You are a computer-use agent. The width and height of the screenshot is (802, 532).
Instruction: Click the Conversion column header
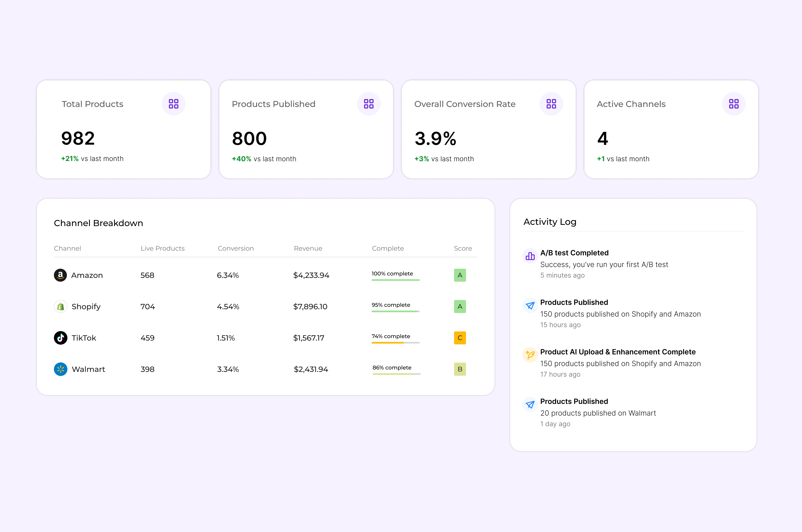click(x=236, y=248)
